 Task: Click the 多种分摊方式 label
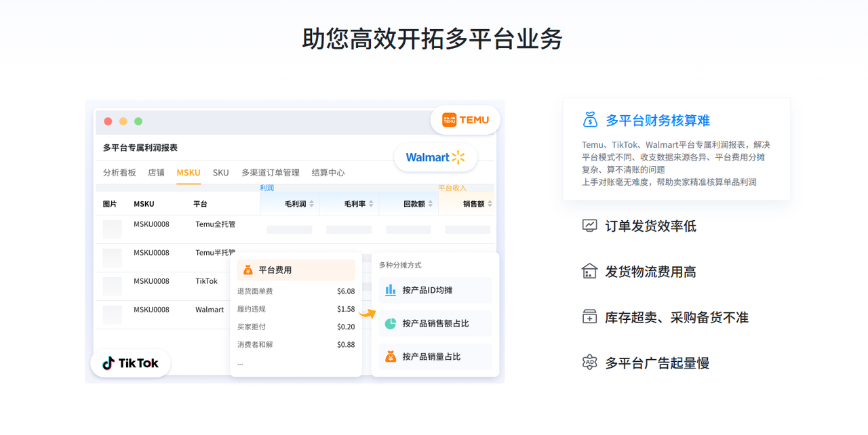point(400,265)
